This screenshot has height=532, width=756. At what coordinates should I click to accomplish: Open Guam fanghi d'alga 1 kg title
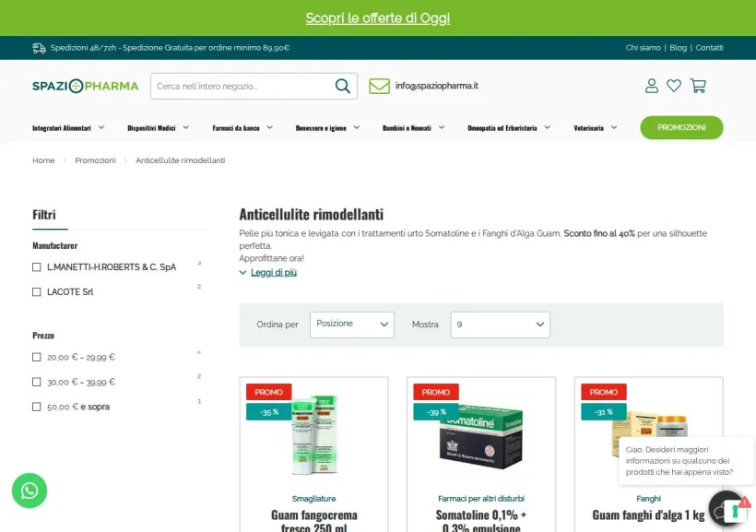[x=648, y=515]
